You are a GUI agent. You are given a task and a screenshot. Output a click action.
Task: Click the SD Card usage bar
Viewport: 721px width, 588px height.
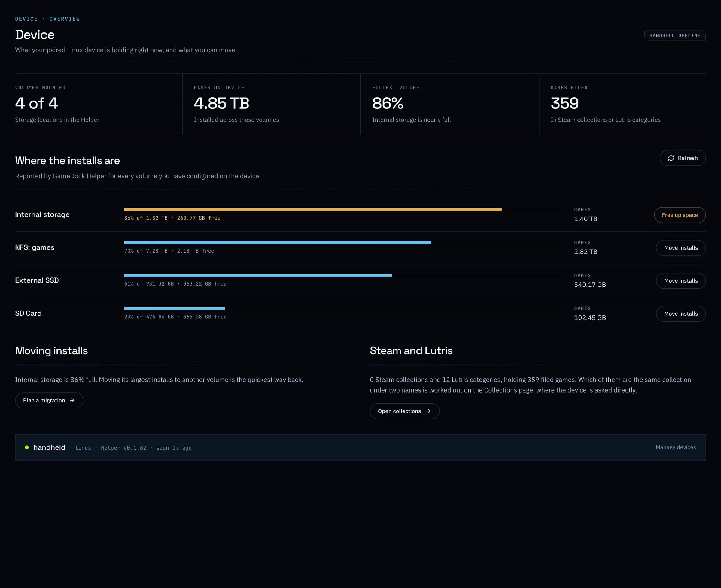pos(175,308)
